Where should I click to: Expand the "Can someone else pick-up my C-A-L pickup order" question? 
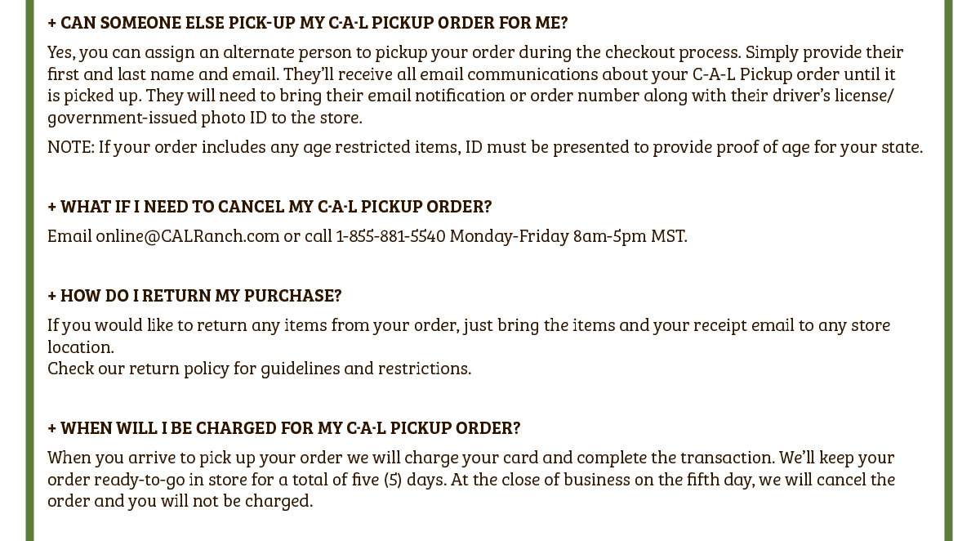[314, 23]
